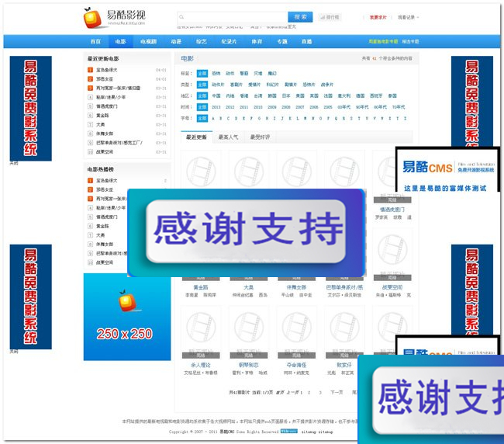The width and height of the screenshot is (504, 444).
Task: Filter by 魔幻 tag
Action: (x=272, y=74)
